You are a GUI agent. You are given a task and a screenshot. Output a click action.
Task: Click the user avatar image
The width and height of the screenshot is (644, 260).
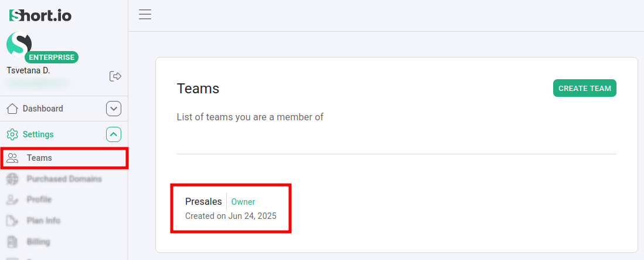click(19, 45)
